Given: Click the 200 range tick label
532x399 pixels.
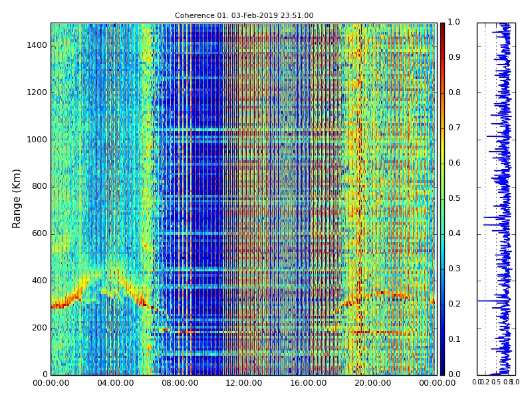Looking at the screenshot, I should pyautogui.click(x=39, y=328).
